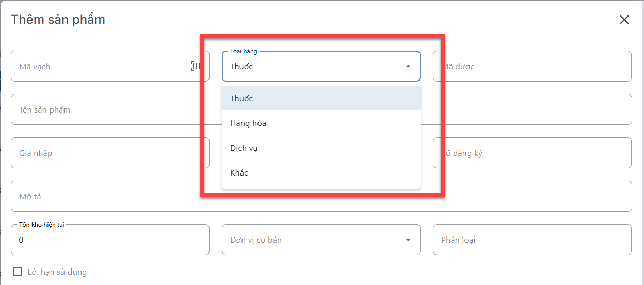Click the barcode scan icon in Mã vạch
The image size is (644, 285).
196,66
